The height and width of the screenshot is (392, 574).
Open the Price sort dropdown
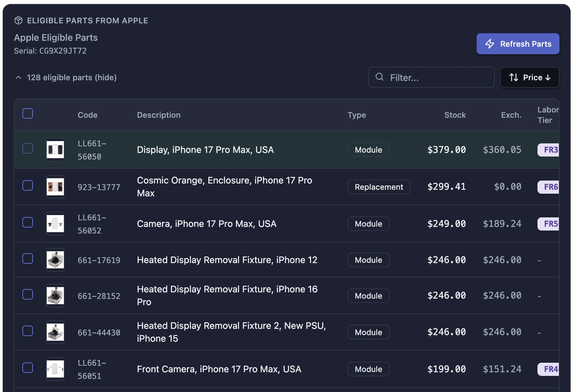click(x=530, y=77)
